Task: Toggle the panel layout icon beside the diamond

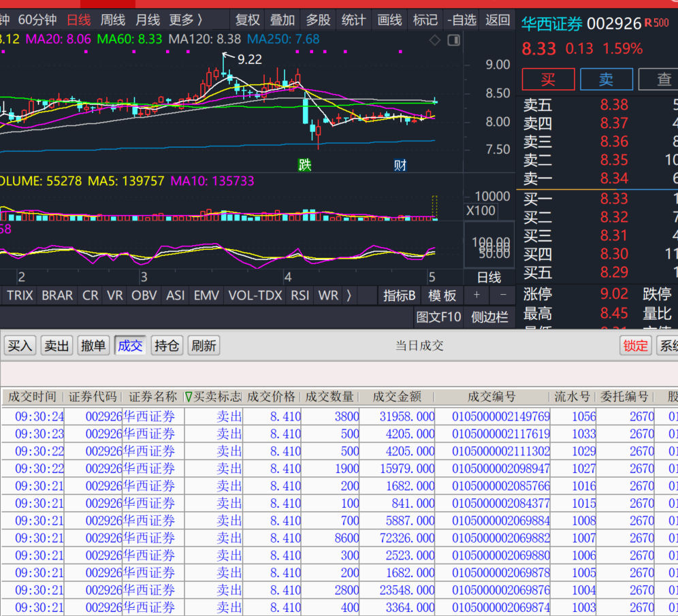Action: [453, 40]
